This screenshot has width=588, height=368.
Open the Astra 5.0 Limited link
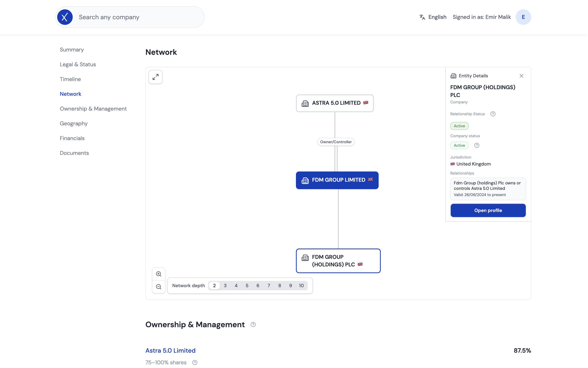171,351
